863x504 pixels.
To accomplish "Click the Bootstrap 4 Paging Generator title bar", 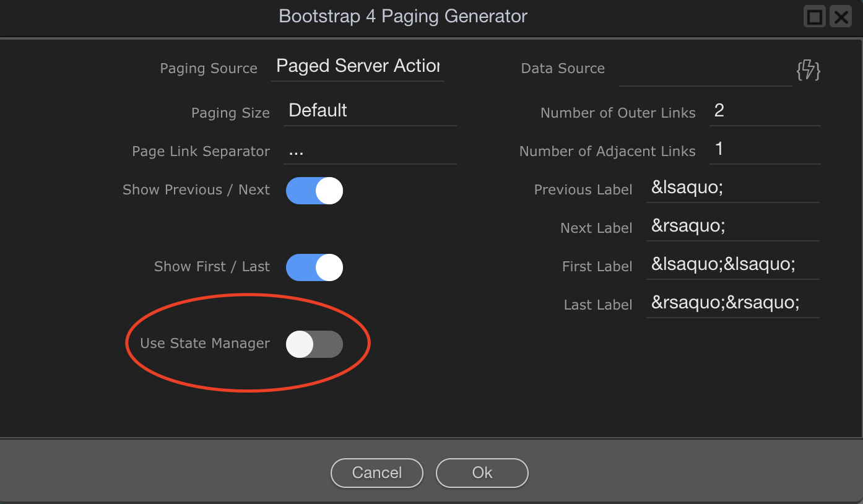I will 403,17.
